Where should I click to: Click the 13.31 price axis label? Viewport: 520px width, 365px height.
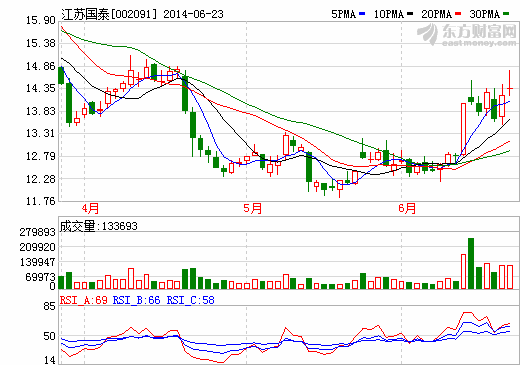(41, 134)
